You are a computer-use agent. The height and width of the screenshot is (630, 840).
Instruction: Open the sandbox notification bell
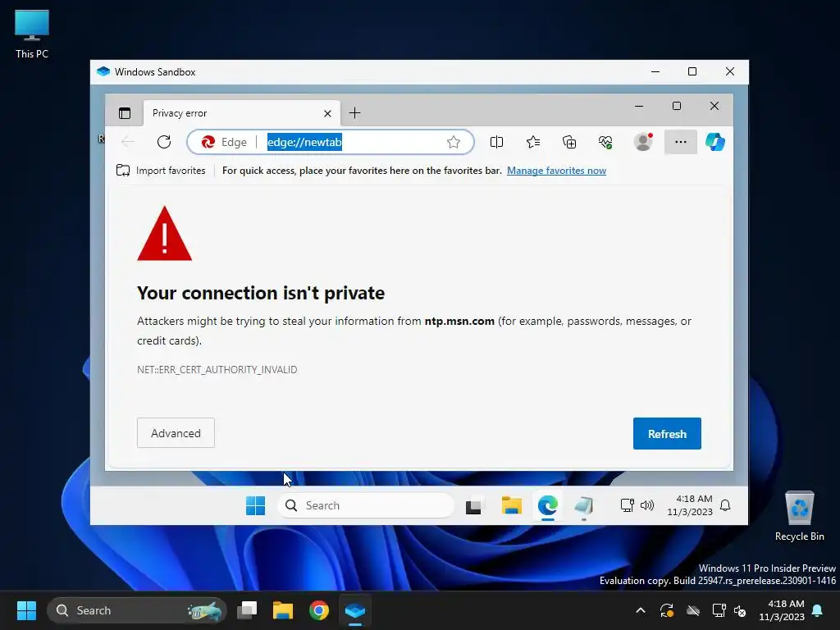[x=725, y=505]
